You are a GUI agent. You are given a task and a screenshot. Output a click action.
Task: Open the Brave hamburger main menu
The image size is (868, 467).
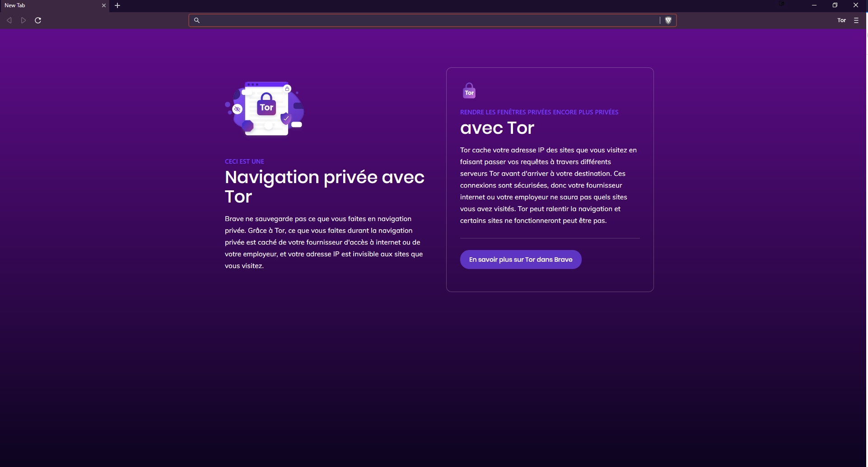[x=856, y=20]
